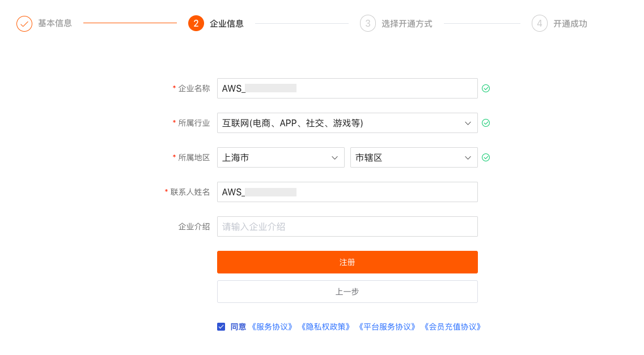Toggle the 同意 agreement checkbox

(x=221, y=327)
